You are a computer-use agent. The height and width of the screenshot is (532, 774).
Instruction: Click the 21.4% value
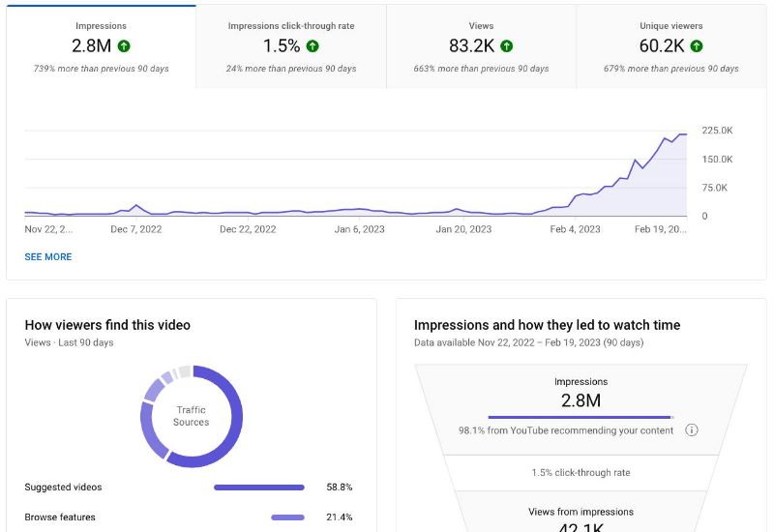click(340, 517)
